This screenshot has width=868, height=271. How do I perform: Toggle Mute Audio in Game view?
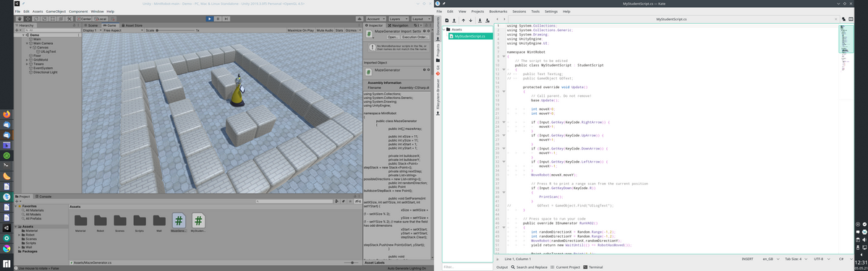click(x=325, y=30)
